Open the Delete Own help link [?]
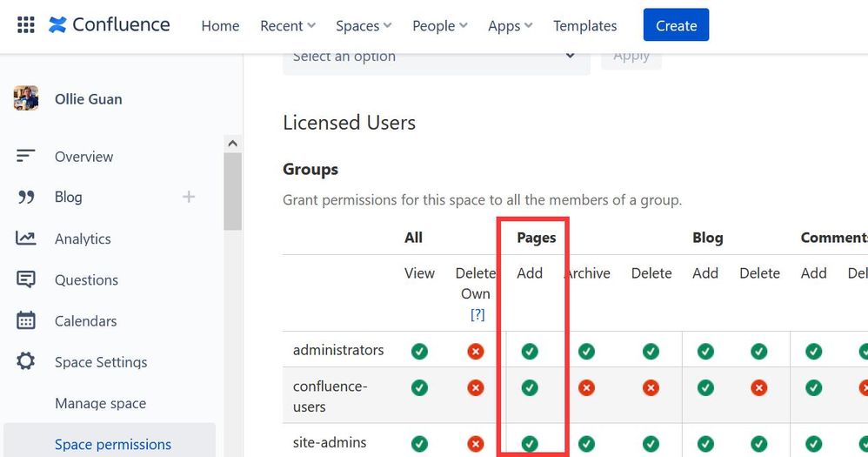This screenshot has height=457, width=868. 477,314
